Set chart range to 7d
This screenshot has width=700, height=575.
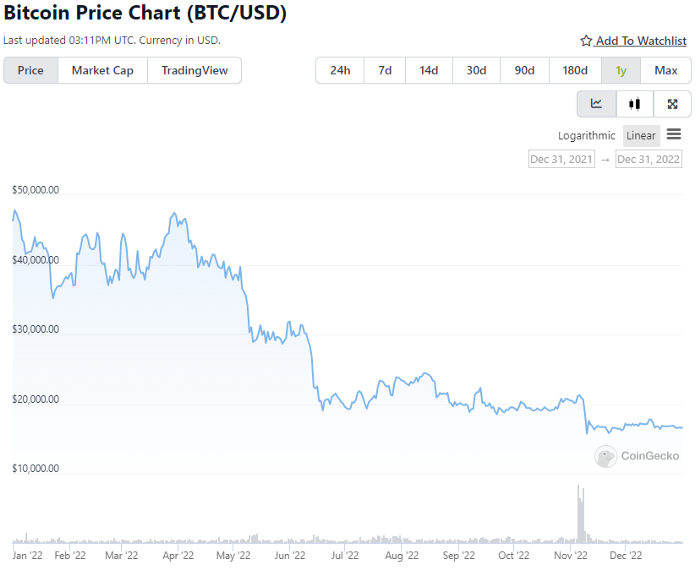coord(385,71)
